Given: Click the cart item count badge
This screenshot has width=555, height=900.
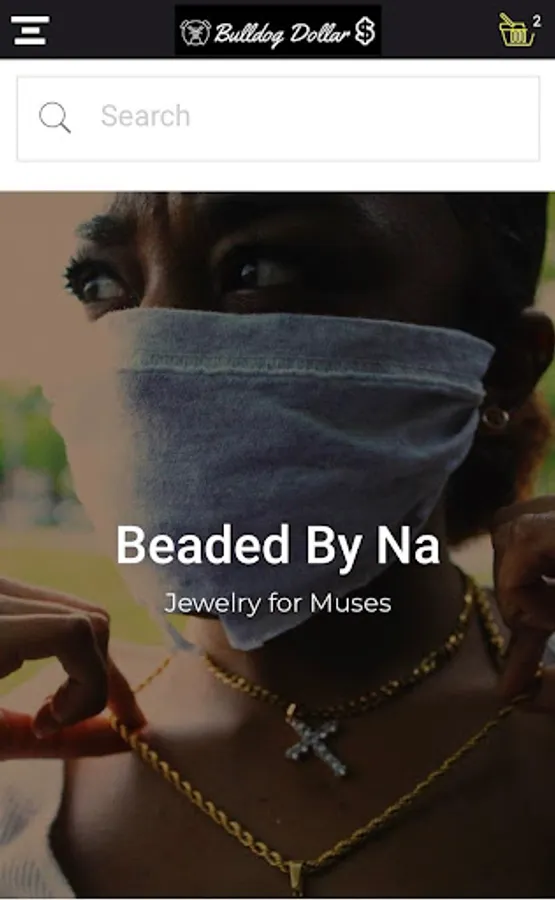Looking at the screenshot, I should 537,21.
